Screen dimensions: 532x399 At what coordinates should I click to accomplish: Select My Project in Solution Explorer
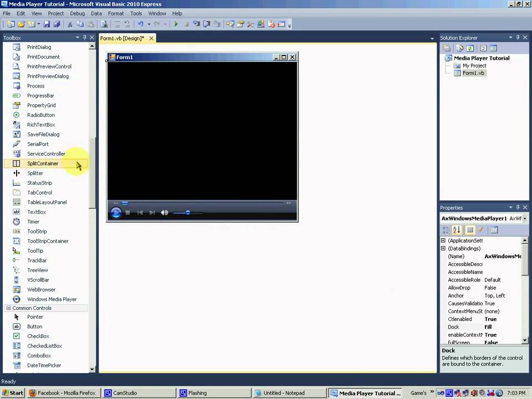(x=474, y=65)
